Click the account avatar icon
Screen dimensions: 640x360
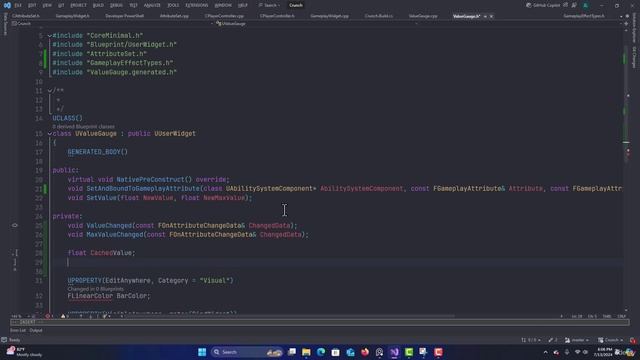(585, 5)
